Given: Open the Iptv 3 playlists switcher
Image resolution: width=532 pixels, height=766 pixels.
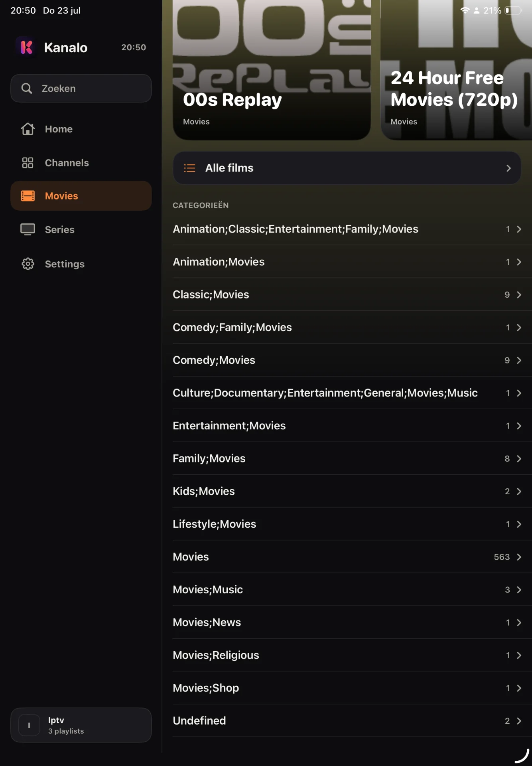Looking at the screenshot, I should 81,725.
